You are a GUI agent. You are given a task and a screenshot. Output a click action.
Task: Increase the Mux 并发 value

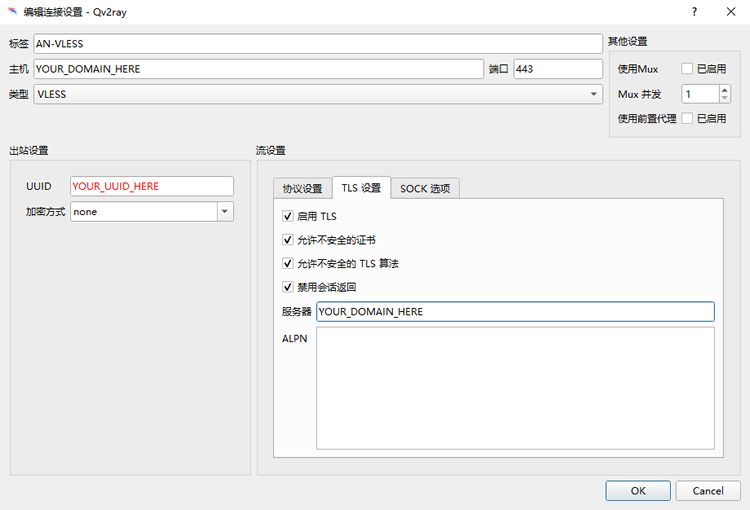tap(725, 89)
